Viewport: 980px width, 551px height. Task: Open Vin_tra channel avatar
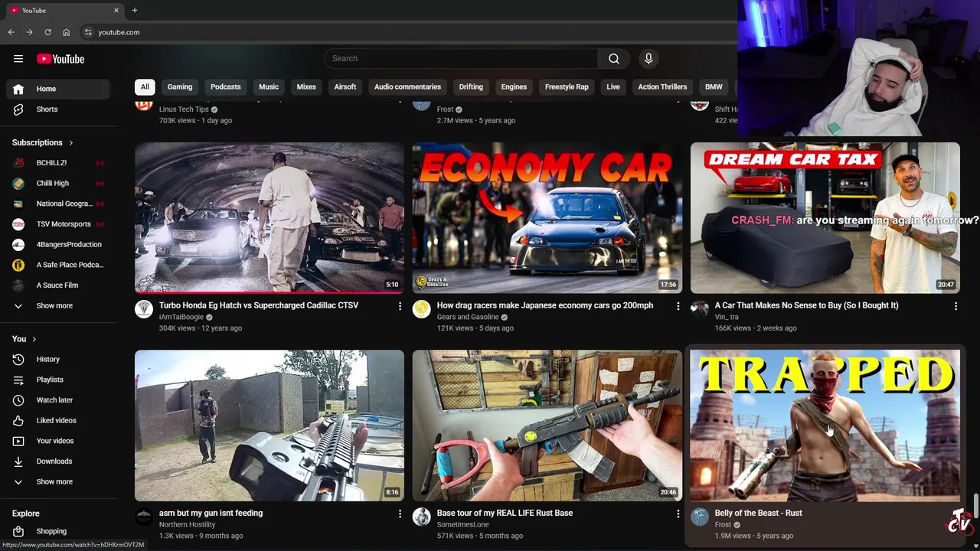click(700, 309)
